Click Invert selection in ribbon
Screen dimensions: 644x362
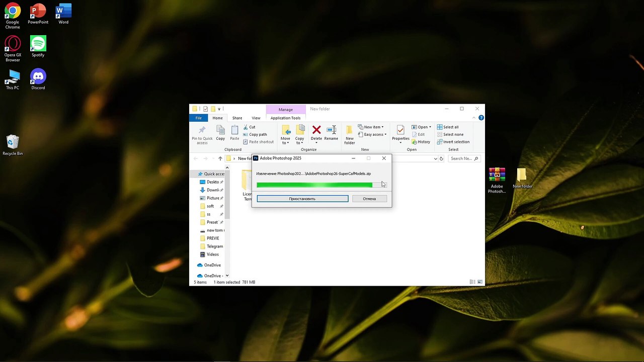coord(453,142)
